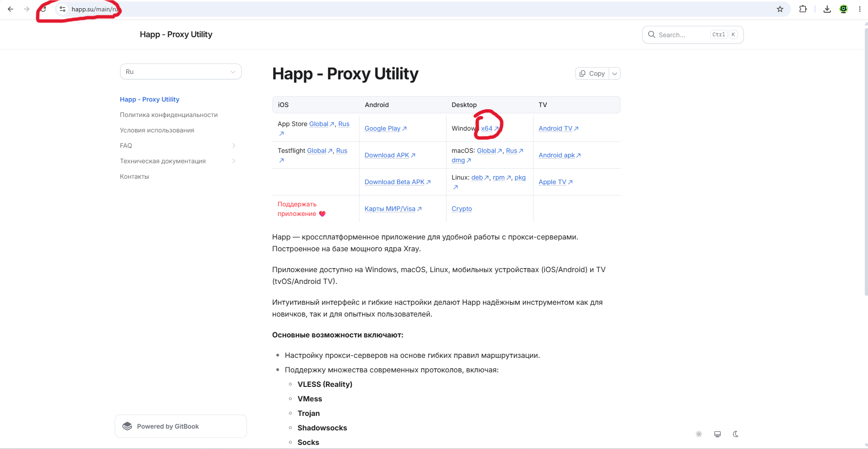Open Android TV link

[x=558, y=128]
